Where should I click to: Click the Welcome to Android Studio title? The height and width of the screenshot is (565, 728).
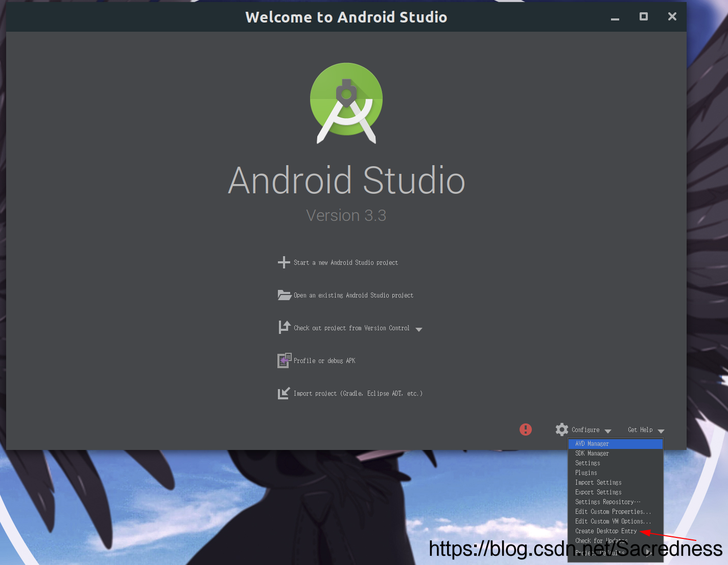(346, 17)
